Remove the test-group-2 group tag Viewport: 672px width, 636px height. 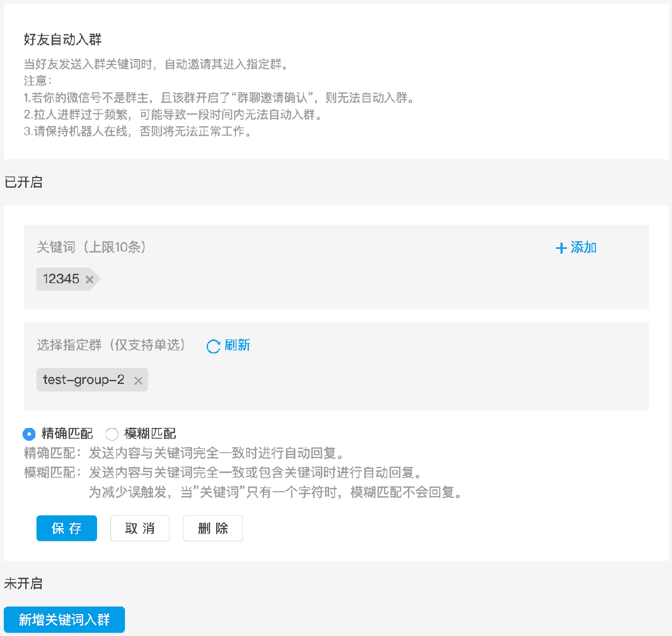(x=138, y=381)
